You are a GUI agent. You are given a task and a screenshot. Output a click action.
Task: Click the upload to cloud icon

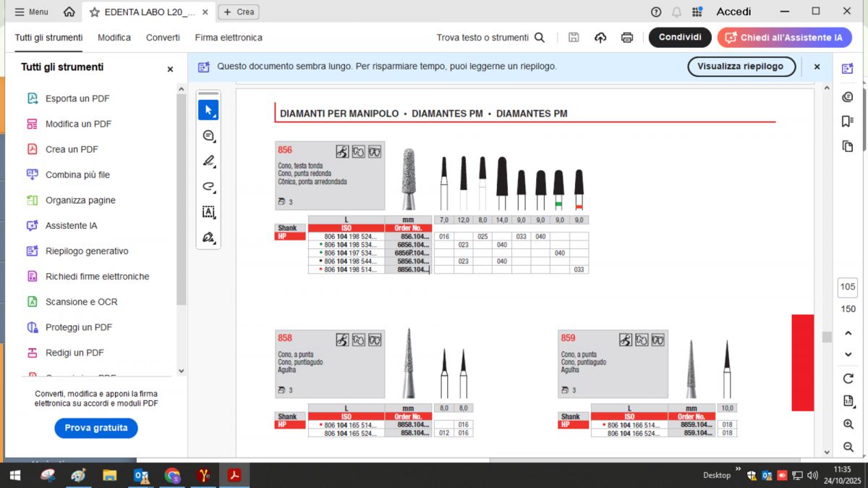tap(600, 38)
